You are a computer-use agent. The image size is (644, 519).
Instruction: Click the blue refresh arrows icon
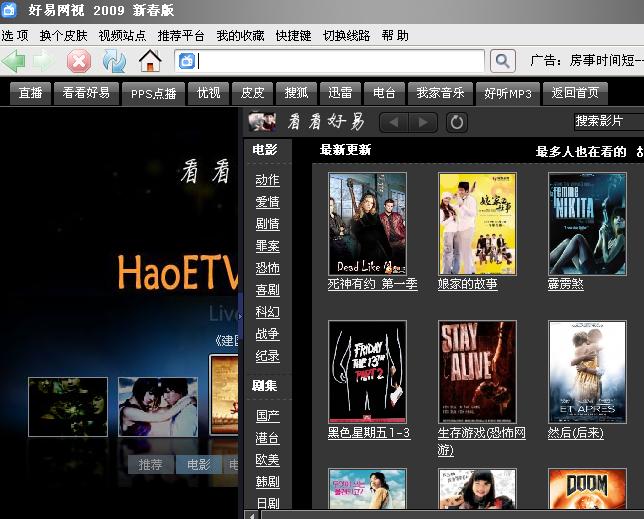[114, 61]
